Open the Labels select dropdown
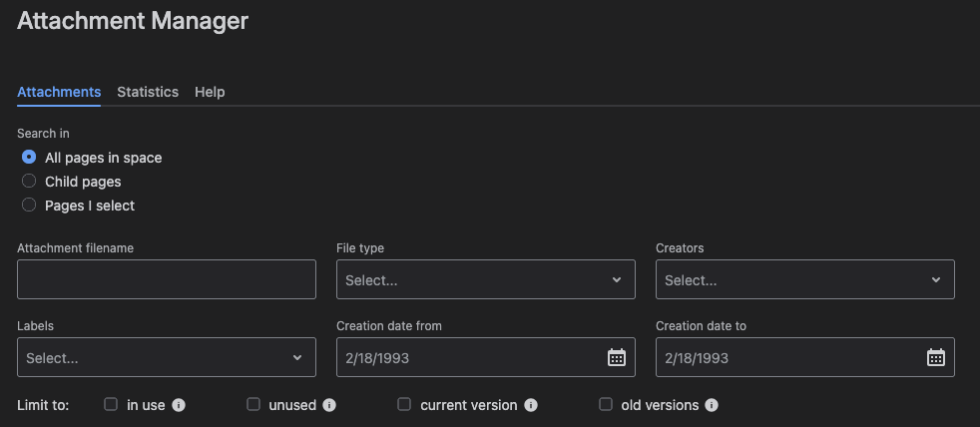The width and height of the screenshot is (980, 427). coord(167,357)
